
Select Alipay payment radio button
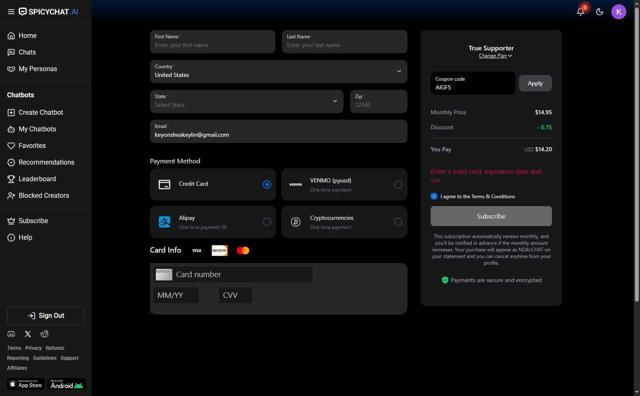267,222
